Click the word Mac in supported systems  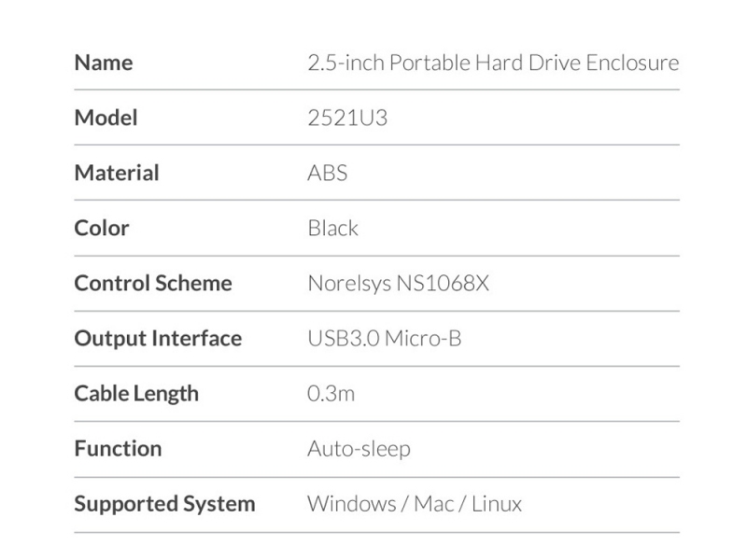pyautogui.click(x=433, y=504)
